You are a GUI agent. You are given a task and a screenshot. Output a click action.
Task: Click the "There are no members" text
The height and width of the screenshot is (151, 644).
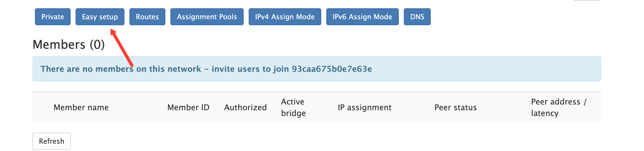(x=87, y=69)
